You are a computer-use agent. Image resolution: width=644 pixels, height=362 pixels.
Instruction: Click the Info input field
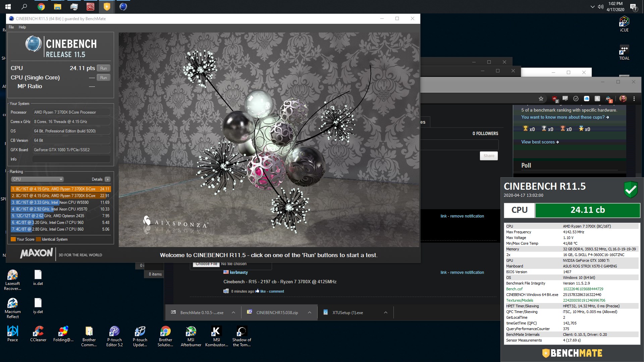tap(71, 159)
